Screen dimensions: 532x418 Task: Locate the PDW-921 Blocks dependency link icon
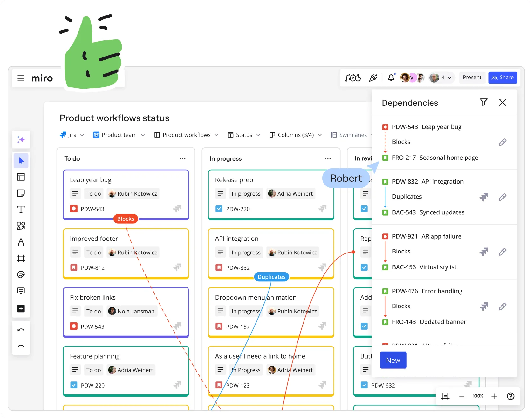coord(484,252)
